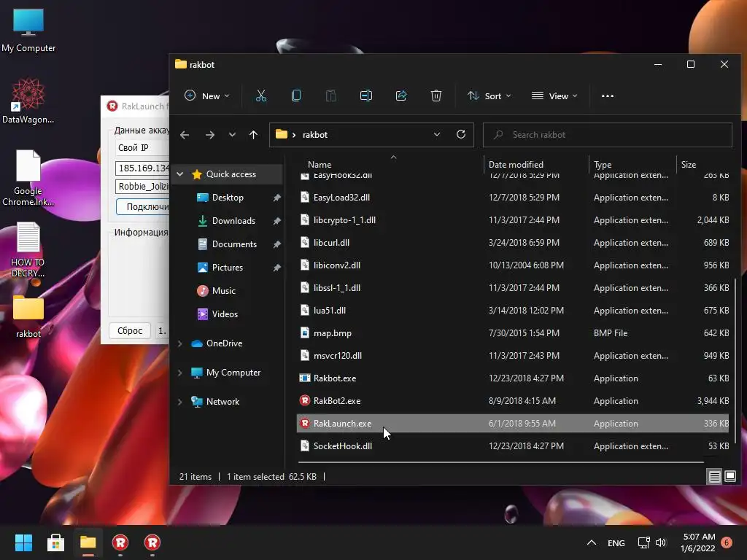Viewport: 747px width, 560px height.
Task: Click the Delete trash can icon
Action: (436, 96)
